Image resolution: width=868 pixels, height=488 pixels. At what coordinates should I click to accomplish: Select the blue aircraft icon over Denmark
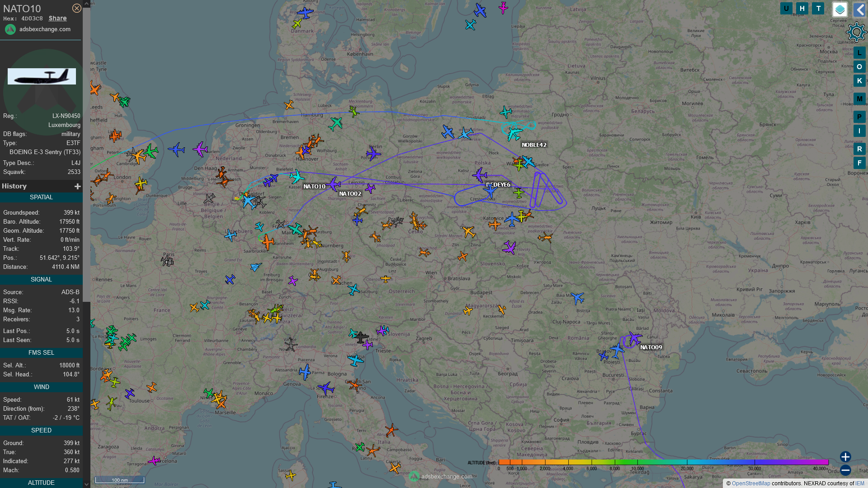tap(305, 12)
